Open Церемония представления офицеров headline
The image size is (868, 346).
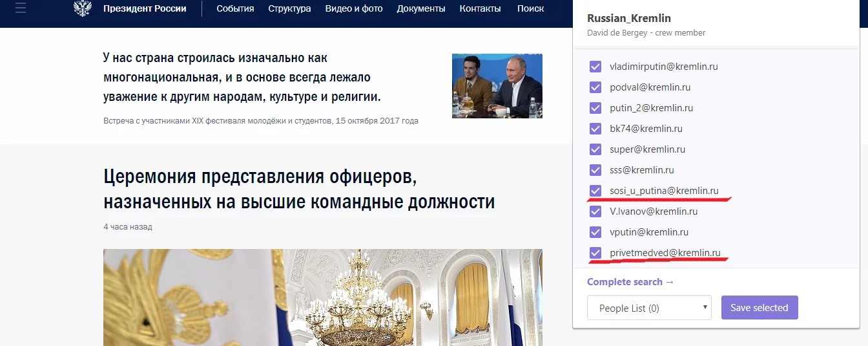(x=299, y=189)
